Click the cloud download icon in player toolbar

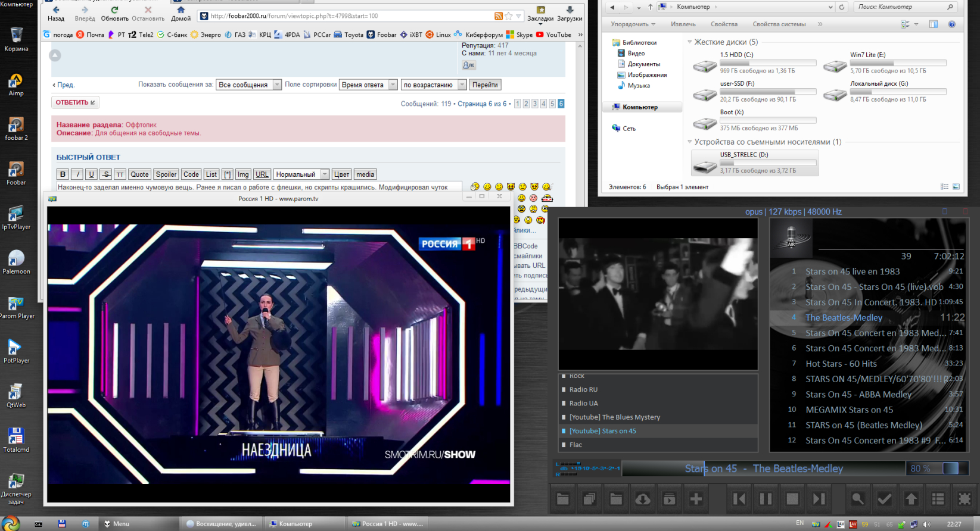pyautogui.click(x=643, y=499)
